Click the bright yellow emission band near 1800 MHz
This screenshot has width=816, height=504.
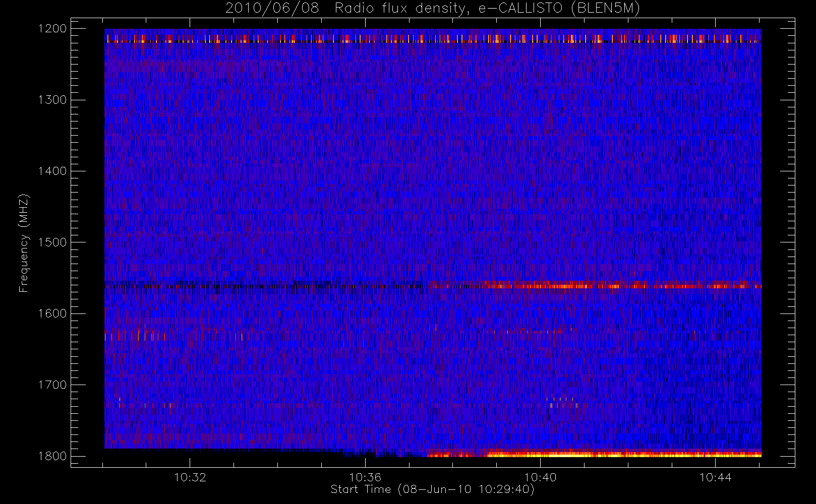point(595,454)
